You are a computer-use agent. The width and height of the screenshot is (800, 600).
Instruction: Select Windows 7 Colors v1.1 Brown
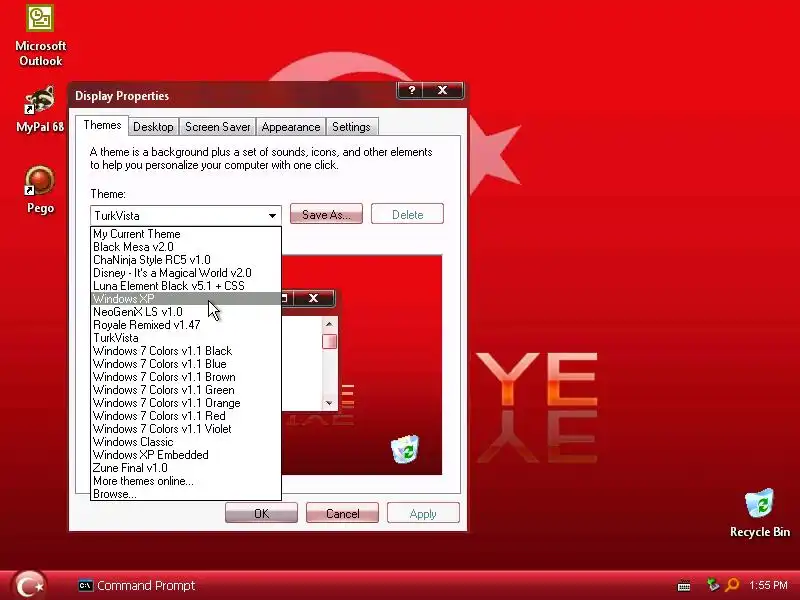pos(186,377)
